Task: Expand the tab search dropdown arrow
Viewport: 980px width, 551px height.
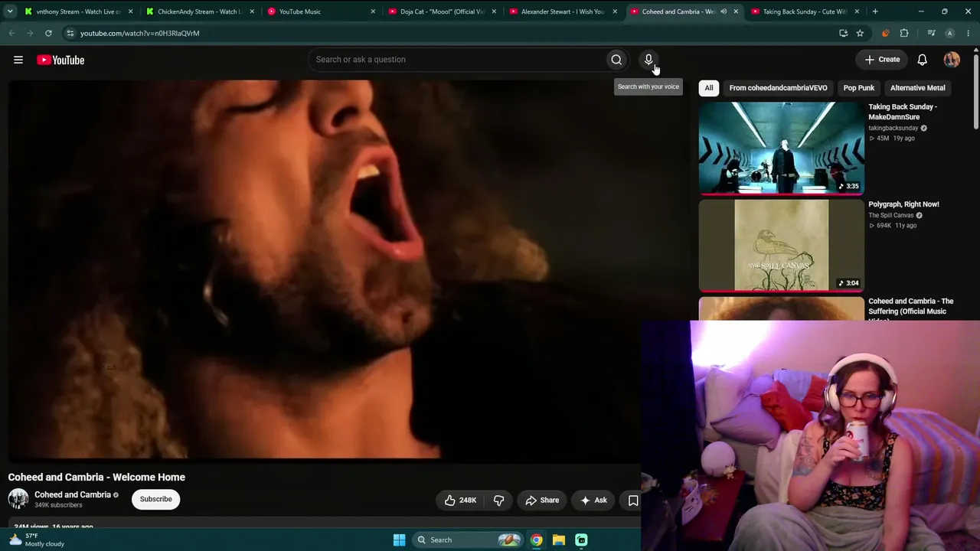Action: click(x=10, y=11)
